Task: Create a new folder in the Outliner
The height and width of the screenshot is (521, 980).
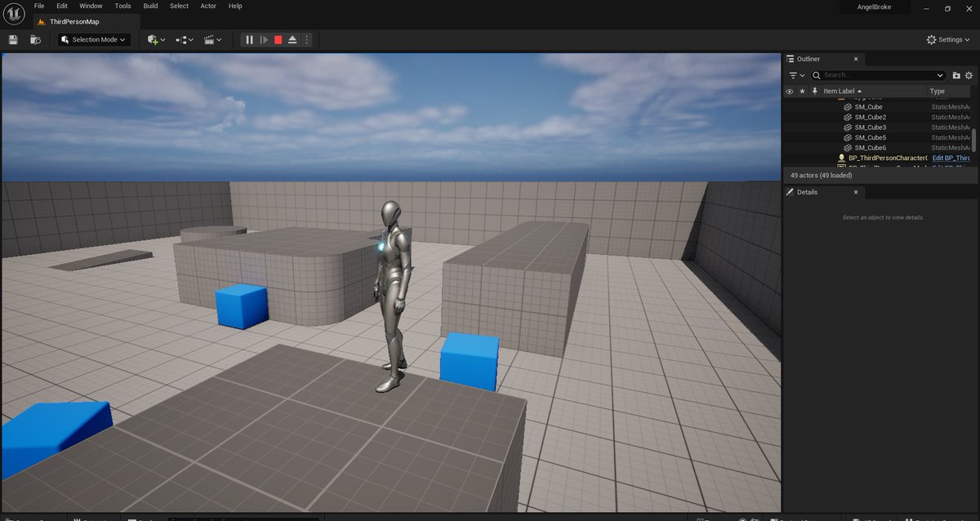Action: tap(956, 74)
